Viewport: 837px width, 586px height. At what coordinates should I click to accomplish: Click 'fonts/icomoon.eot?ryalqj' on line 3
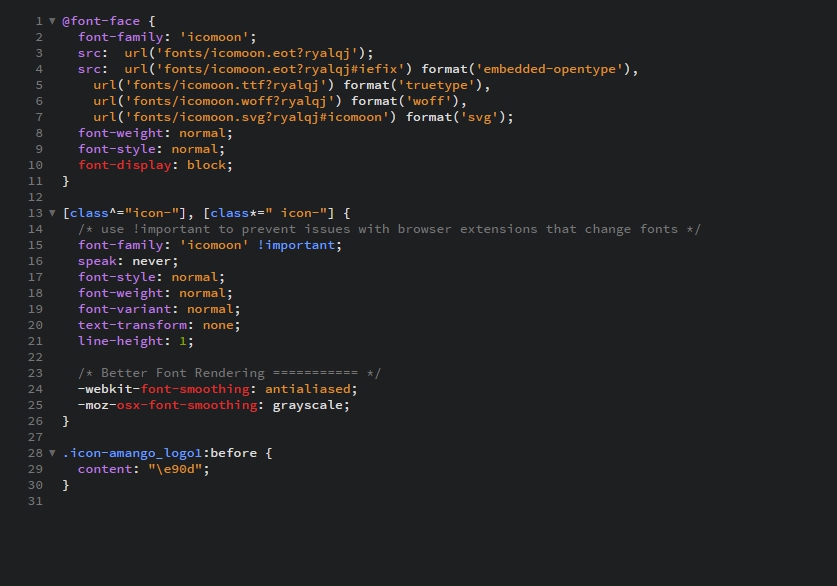(x=257, y=53)
